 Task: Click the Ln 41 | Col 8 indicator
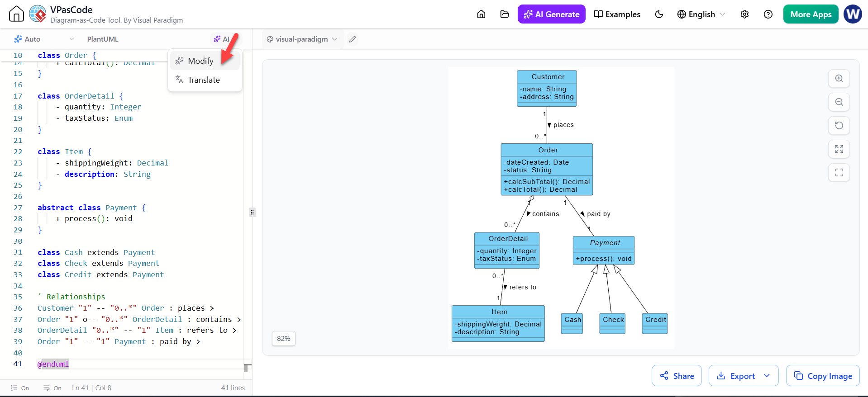tap(91, 388)
